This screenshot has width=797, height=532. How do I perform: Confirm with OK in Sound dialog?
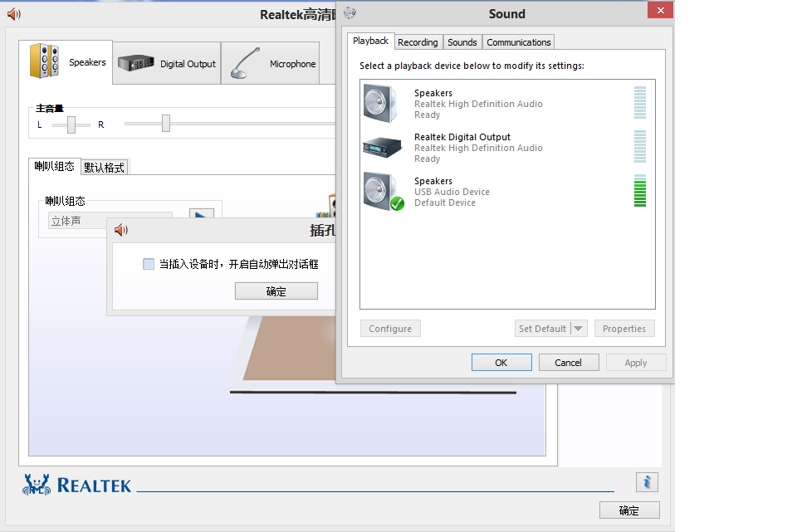[x=501, y=363]
